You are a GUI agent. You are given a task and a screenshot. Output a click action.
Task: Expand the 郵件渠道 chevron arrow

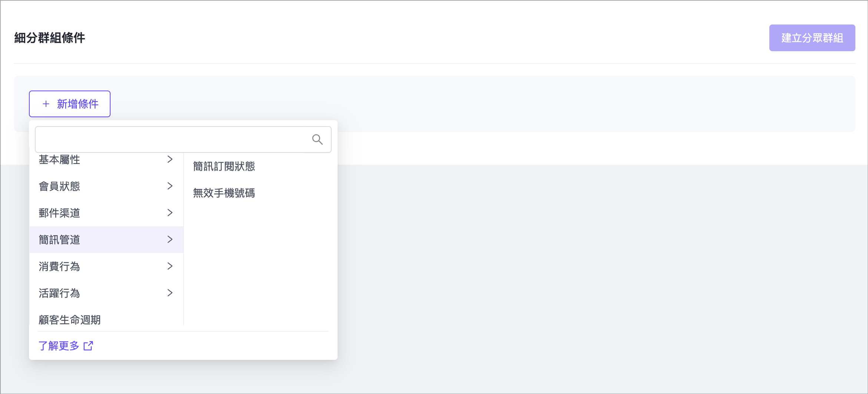[x=170, y=213]
